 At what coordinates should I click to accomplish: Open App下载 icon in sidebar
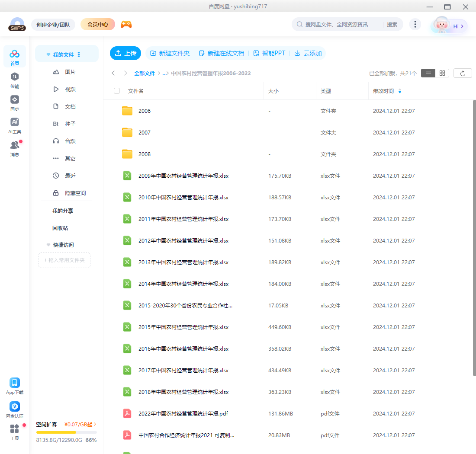point(15,386)
